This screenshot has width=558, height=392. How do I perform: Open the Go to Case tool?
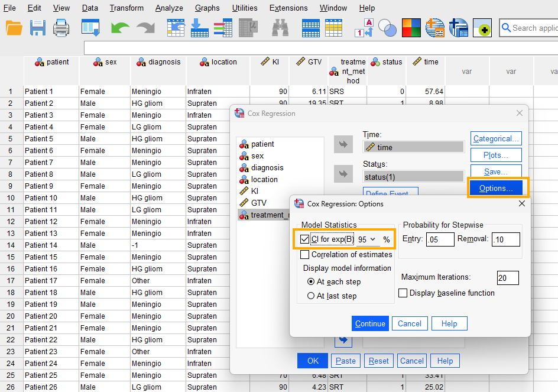tap(176, 27)
